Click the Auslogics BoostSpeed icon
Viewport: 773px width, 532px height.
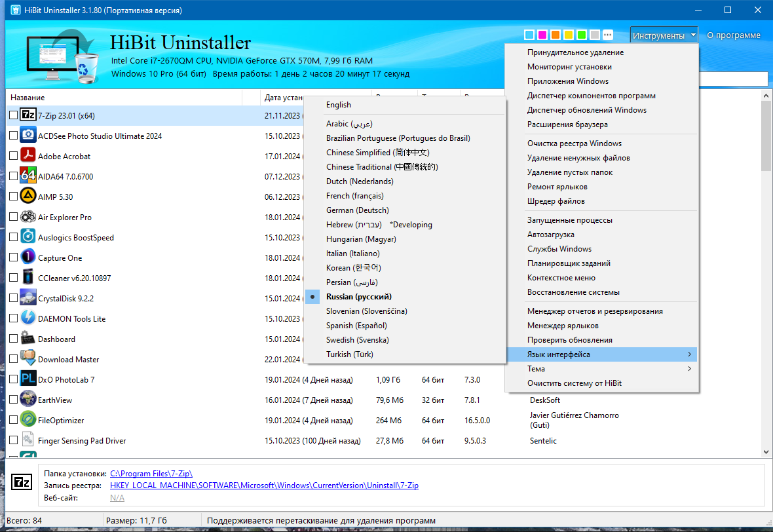click(28, 237)
